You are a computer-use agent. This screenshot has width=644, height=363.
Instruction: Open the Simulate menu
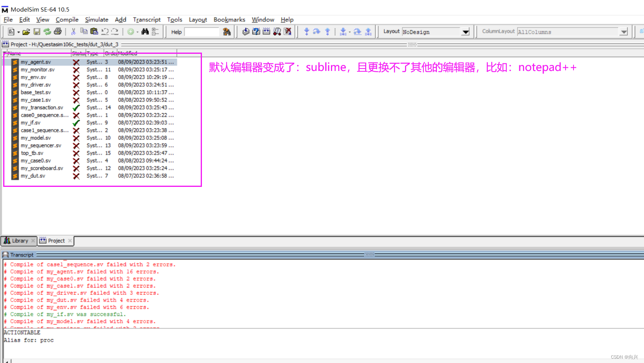pyautogui.click(x=96, y=20)
